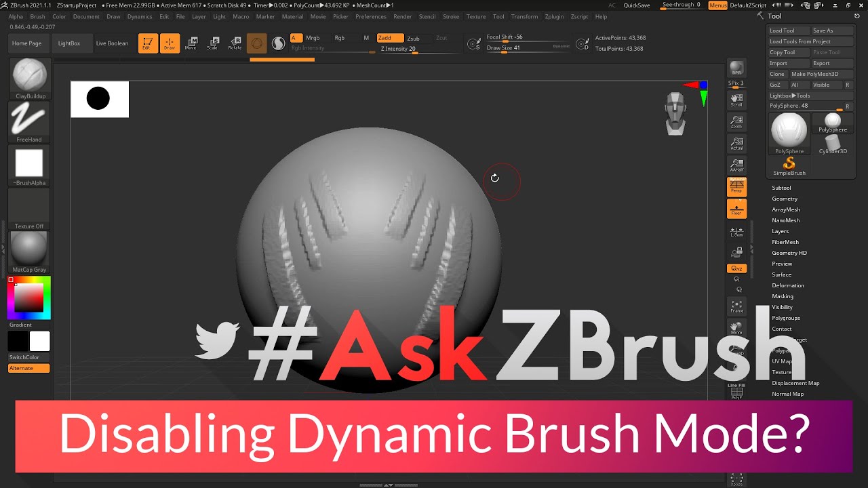
Task: Expand the Layers sub-palette
Action: coord(780,231)
